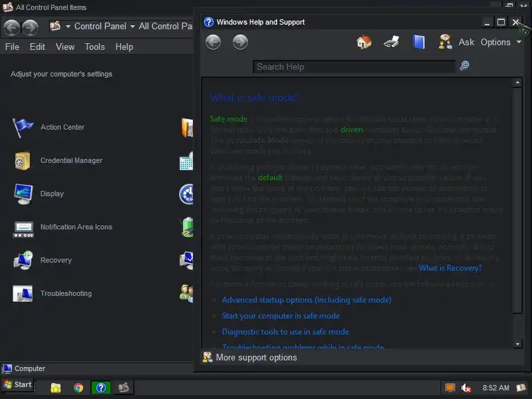The image size is (532, 399).
Task: Open Notification Area Icons icon
Action: coord(23,229)
